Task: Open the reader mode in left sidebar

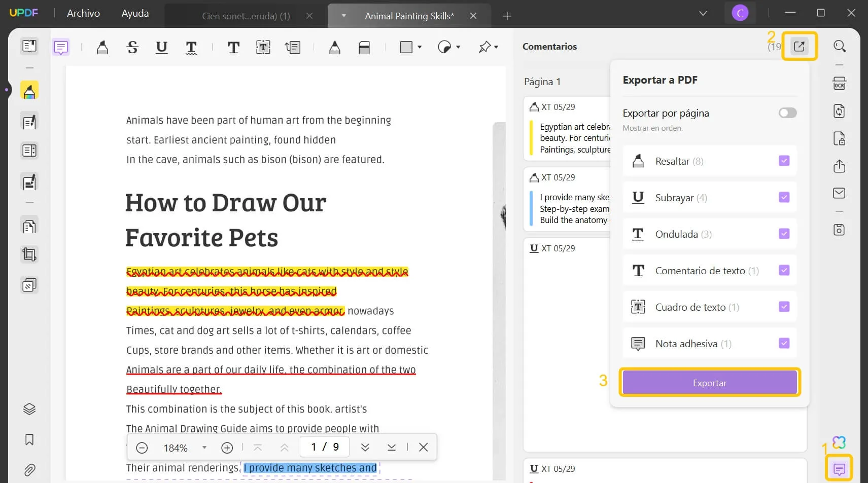Action: click(29, 46)
